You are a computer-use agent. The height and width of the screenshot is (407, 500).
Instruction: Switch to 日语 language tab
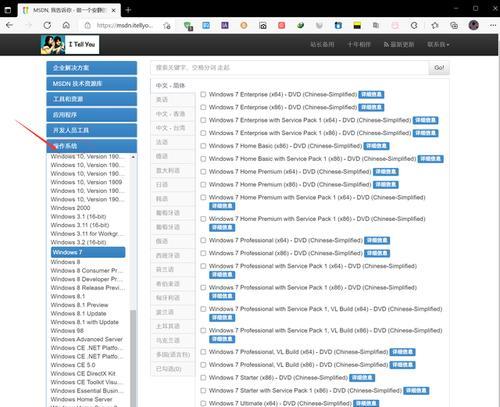pos(172,185)
